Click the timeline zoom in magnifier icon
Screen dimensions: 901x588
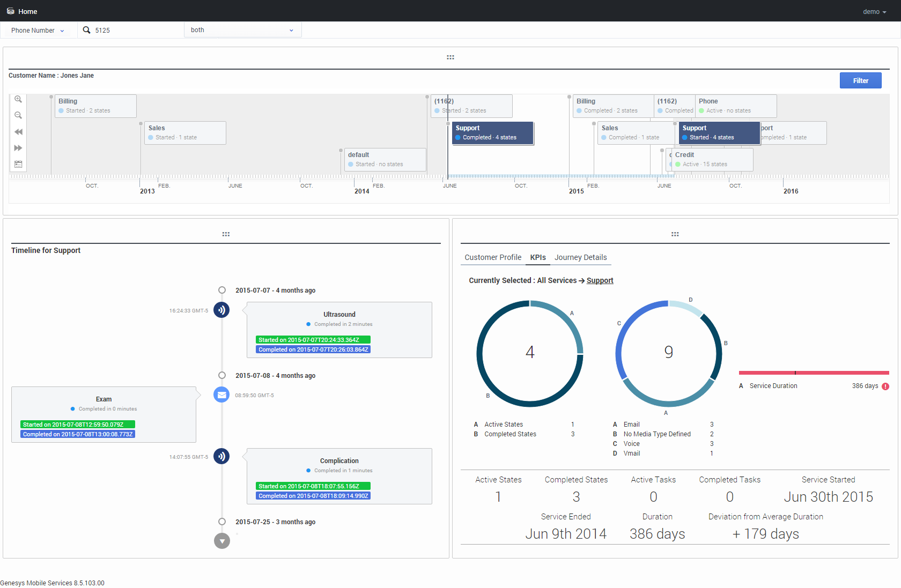coord(18,100)
